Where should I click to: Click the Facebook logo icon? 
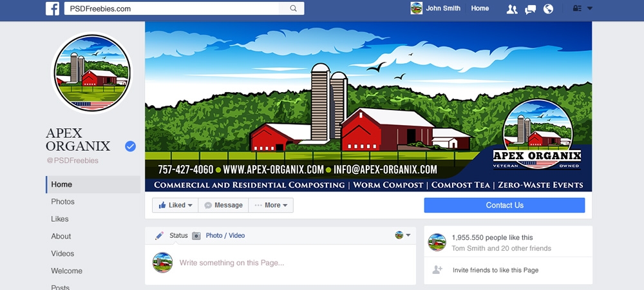point(53,8)
